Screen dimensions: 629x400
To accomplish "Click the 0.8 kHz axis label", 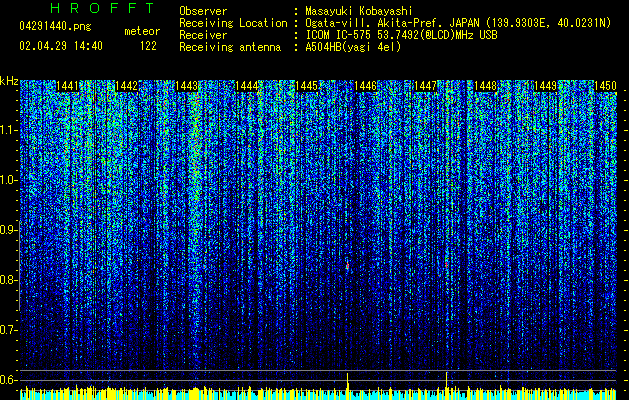I will coord(9,280).
